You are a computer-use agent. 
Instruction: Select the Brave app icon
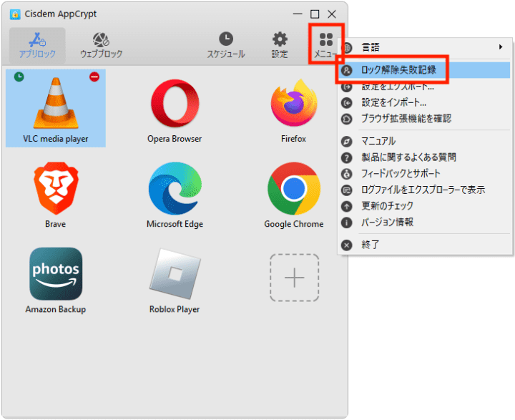tap(56, 187)
